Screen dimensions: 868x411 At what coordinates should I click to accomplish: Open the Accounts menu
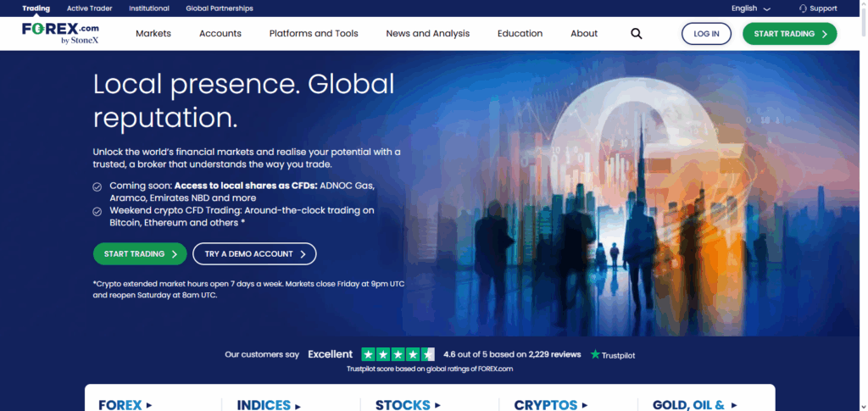(220, 34)
